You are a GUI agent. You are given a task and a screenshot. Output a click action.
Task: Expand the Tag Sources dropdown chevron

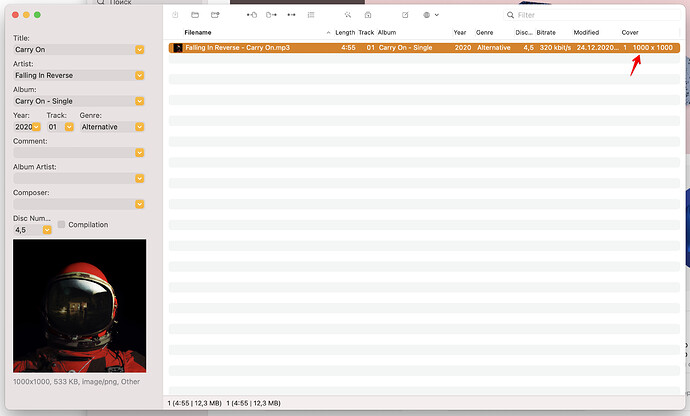tap(437, 15)
